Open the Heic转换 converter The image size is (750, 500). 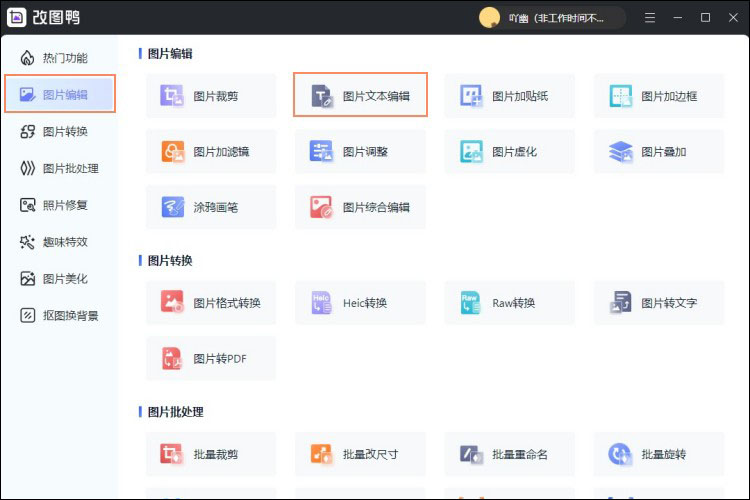tap(360, 303)
